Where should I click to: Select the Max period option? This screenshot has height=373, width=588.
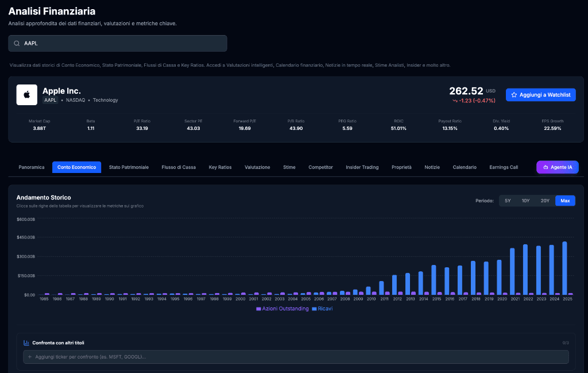click(565, 201)
